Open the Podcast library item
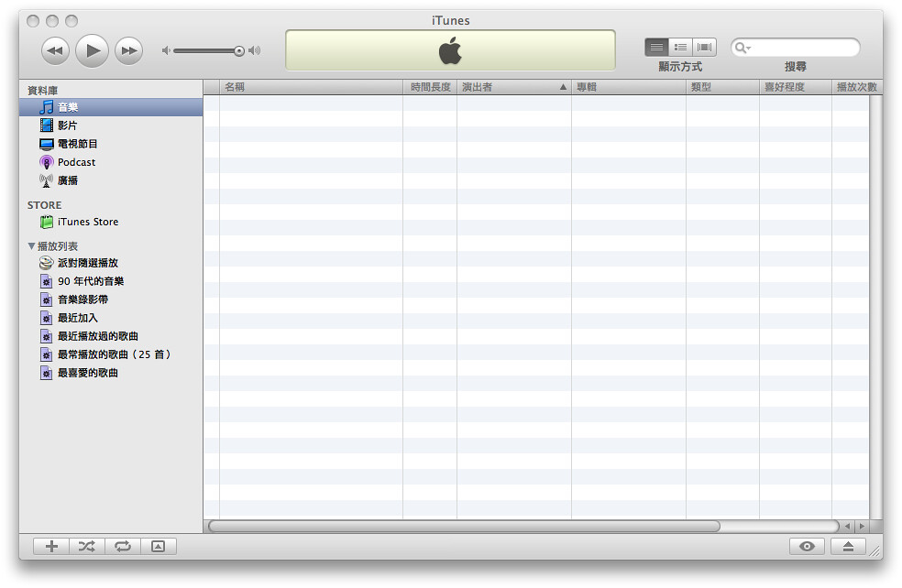This screenshot has width=902, height=588. pyautogui.click(x=76, y=162)
